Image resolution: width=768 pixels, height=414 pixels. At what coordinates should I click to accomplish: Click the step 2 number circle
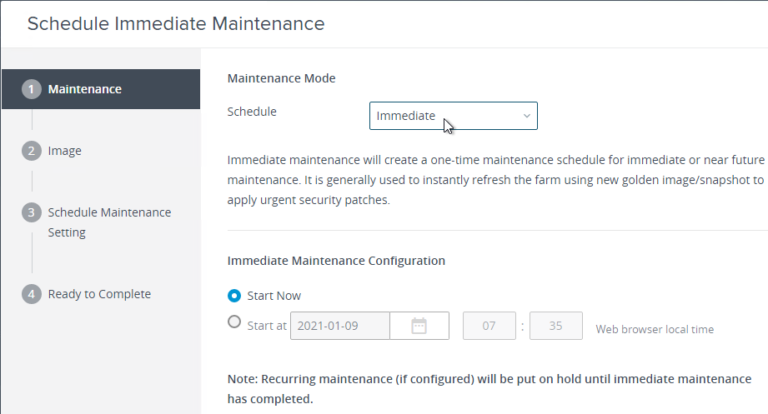(33, 151)
